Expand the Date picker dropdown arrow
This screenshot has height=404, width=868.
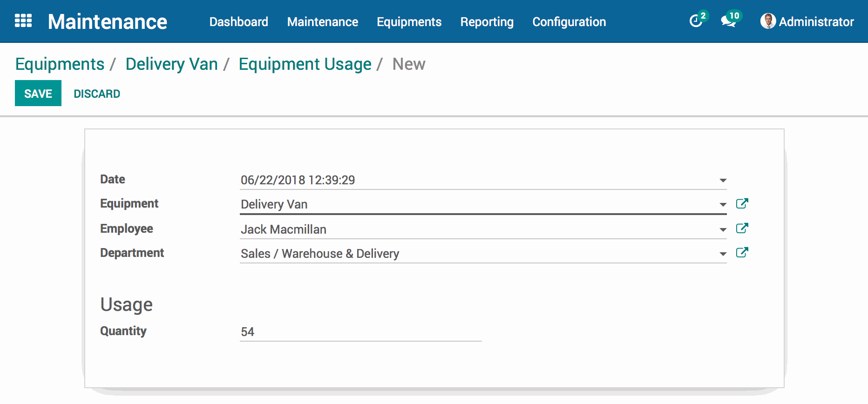pos(723,181)
